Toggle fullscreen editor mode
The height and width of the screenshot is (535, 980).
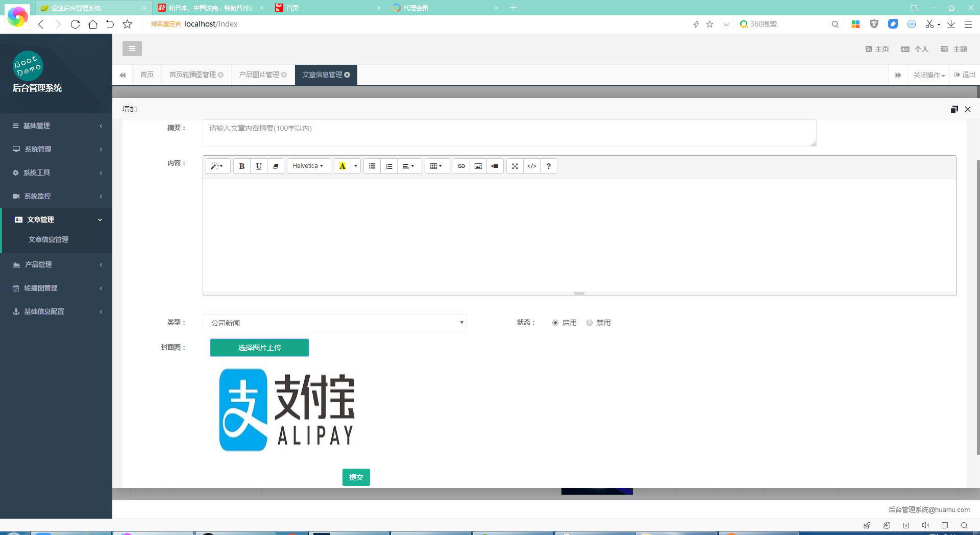click(x=515, y=166)
